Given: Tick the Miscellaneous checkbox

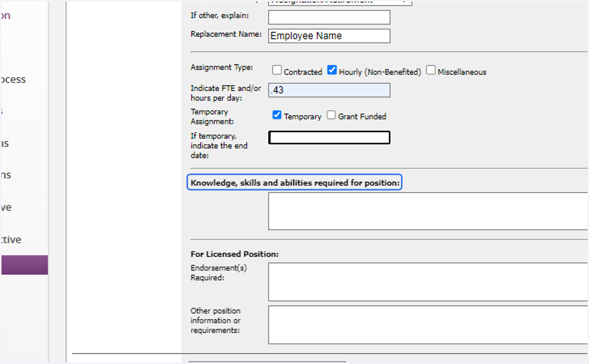Looking at the screenshot, I should (431, 70).
